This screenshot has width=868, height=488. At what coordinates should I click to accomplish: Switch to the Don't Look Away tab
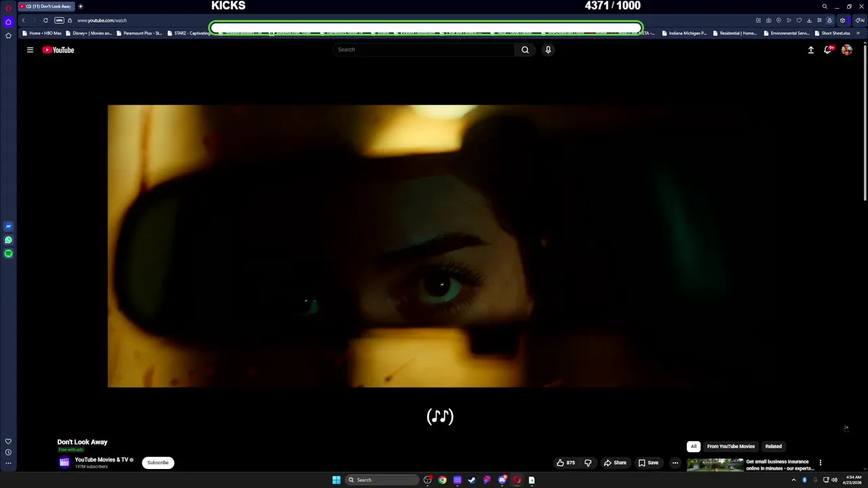point(45,6)
